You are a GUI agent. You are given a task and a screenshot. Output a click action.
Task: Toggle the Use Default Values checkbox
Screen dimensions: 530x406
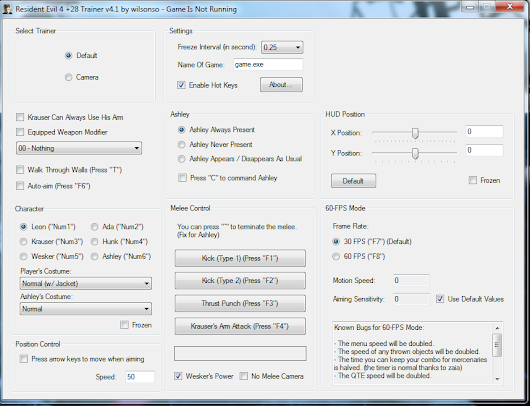tap(440, 299)
